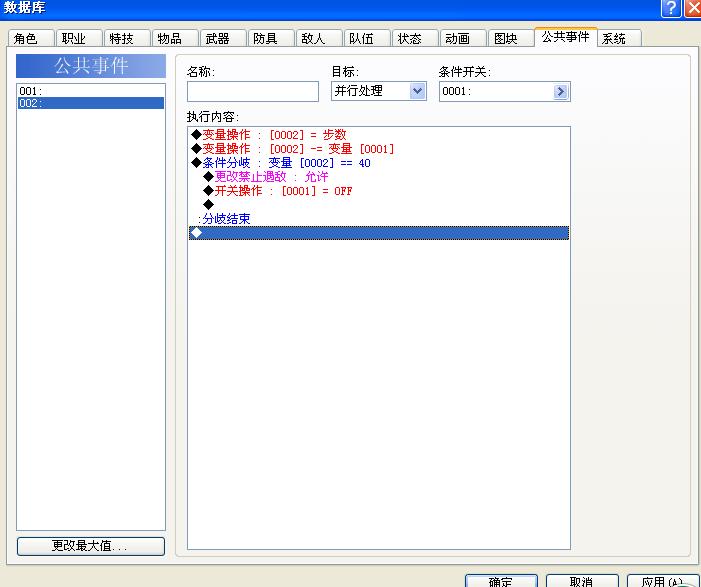
Task: Select the 条件分歧 变量 [0002] == 40 line
Action: point(379,163)
